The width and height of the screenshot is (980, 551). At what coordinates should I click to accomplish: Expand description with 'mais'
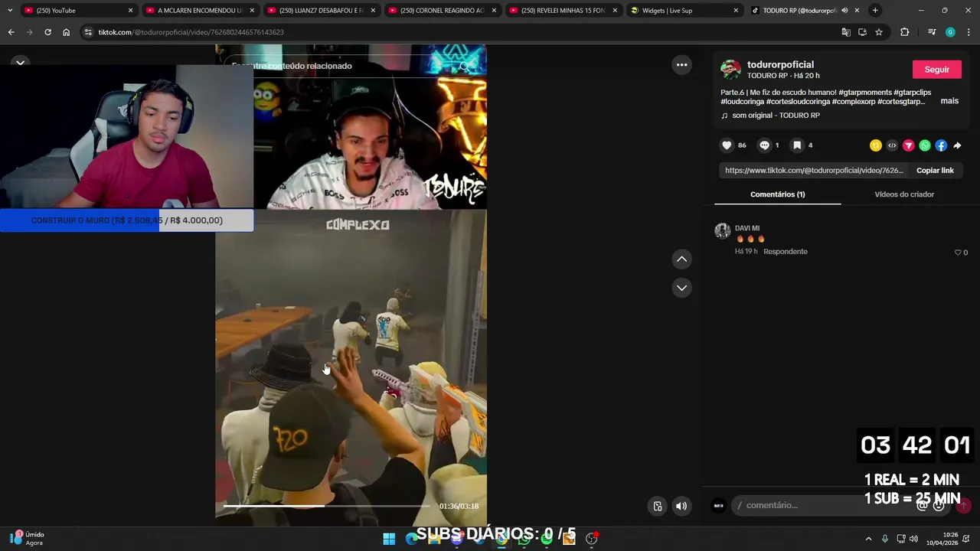[949, 101]
